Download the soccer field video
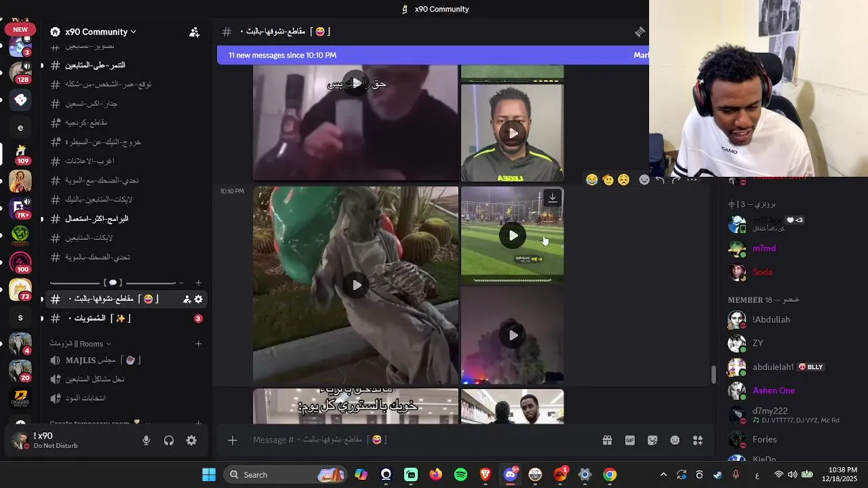Viewport: 868px width, 488px height. pos(553,198)
